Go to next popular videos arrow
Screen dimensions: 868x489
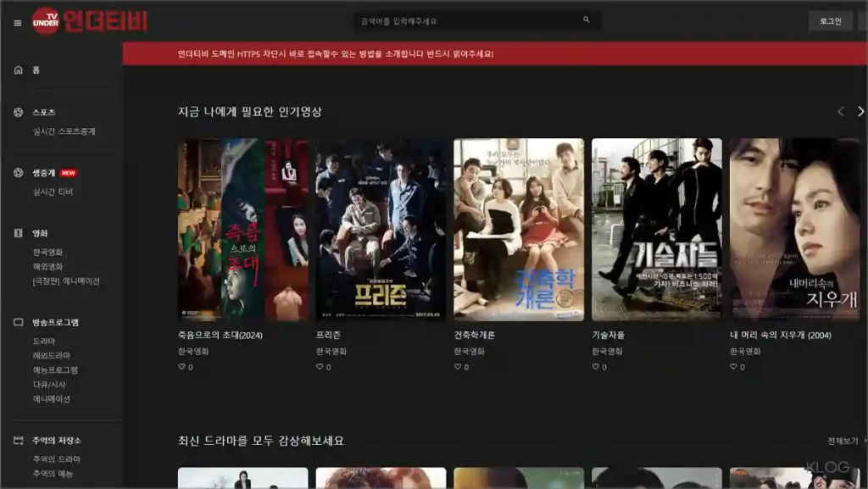860,111
